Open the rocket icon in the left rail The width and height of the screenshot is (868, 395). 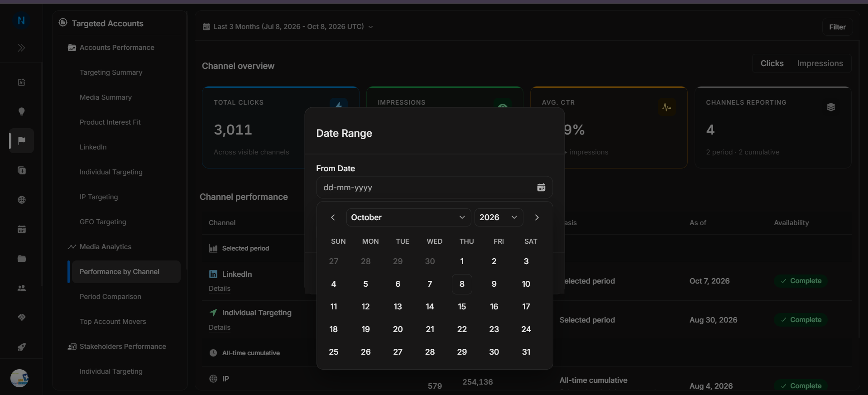pos(21,347)
